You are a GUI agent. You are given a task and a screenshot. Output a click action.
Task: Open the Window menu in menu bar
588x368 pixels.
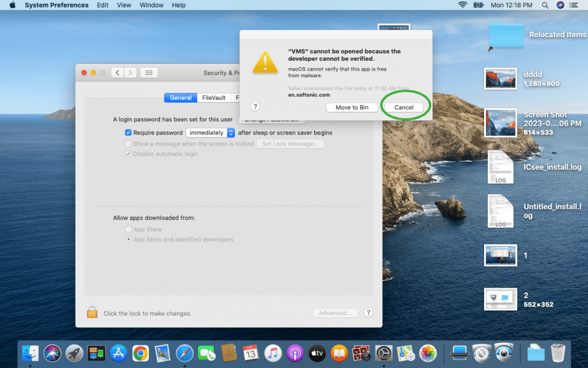152,5
